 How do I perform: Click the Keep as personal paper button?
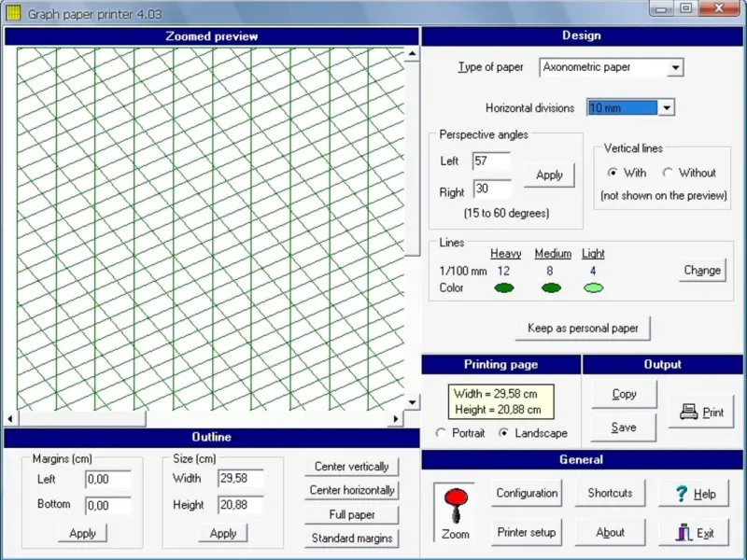pos(583,329)
